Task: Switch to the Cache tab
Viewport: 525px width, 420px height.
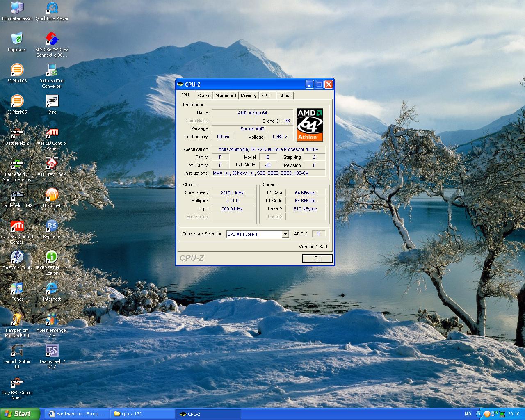Action: tap(204, 96)
